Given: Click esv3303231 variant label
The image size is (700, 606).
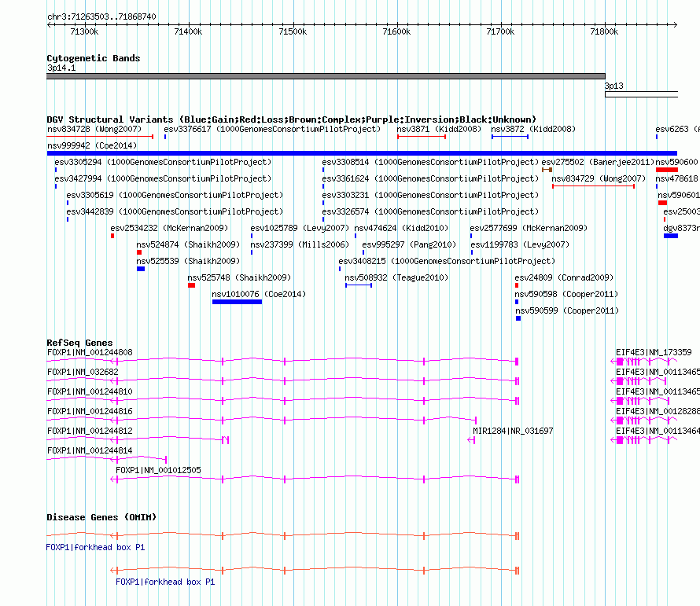Looking at the screenshot, I should [430, 195].
